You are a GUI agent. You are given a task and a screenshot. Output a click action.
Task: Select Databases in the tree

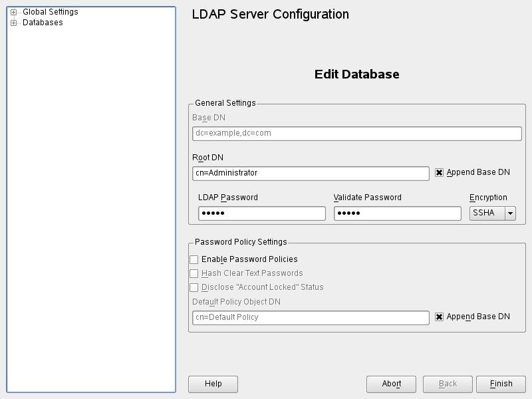tap(43, 23)
